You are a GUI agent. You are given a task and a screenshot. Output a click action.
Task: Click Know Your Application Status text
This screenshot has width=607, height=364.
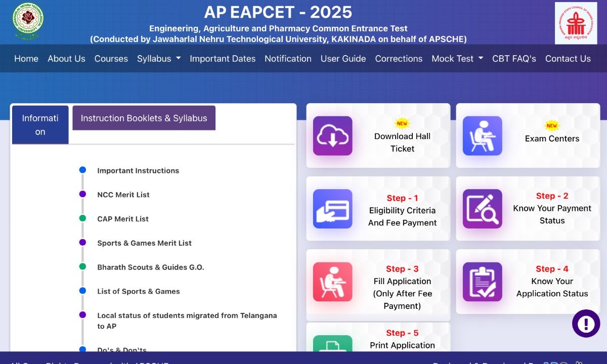click(x=552, y=287)
